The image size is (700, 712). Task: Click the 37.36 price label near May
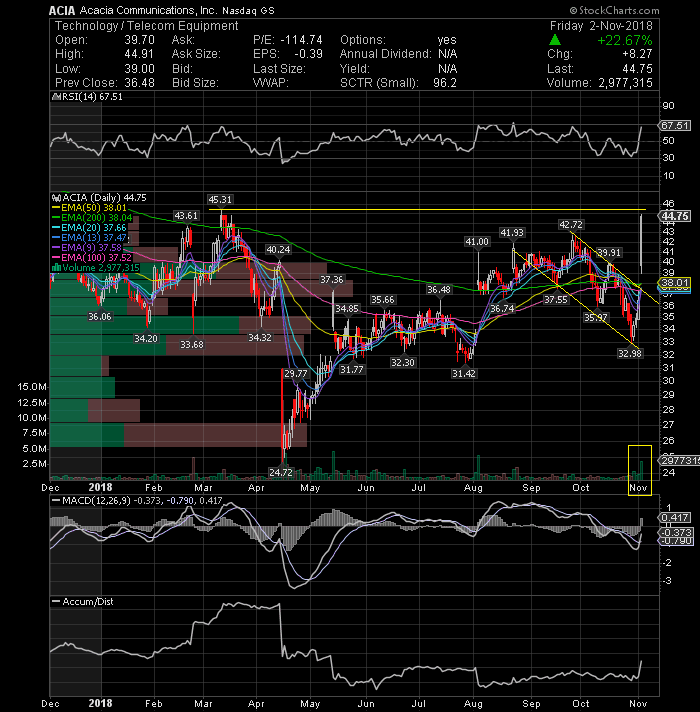(x=332, y=280)
